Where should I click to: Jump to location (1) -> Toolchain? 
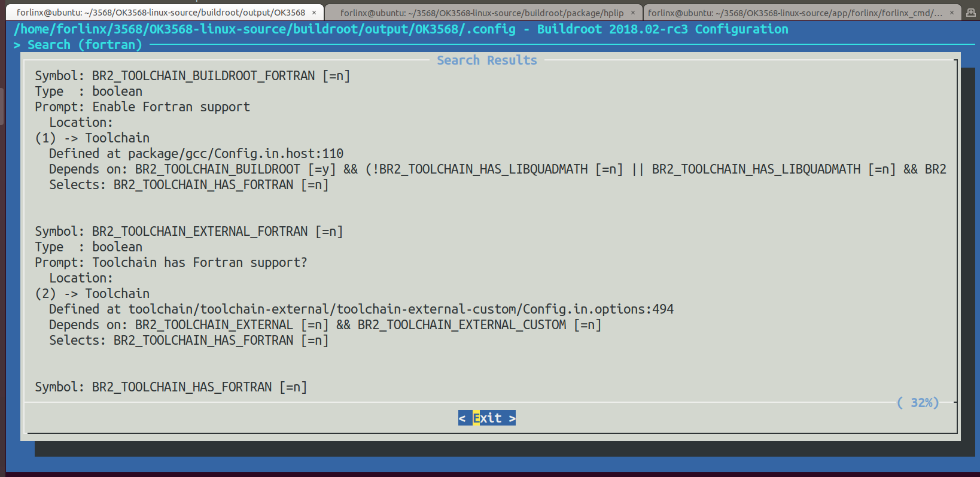click(92, 138)
